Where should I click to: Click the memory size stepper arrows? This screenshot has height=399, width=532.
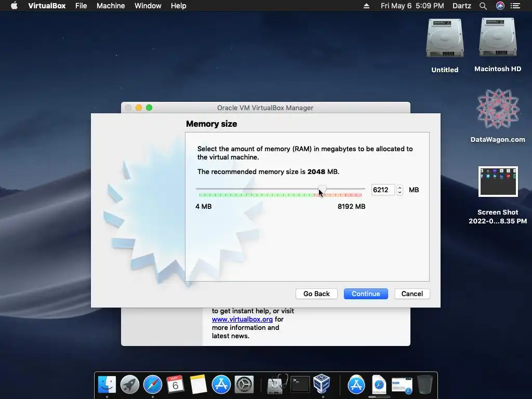tap(400, 190)
